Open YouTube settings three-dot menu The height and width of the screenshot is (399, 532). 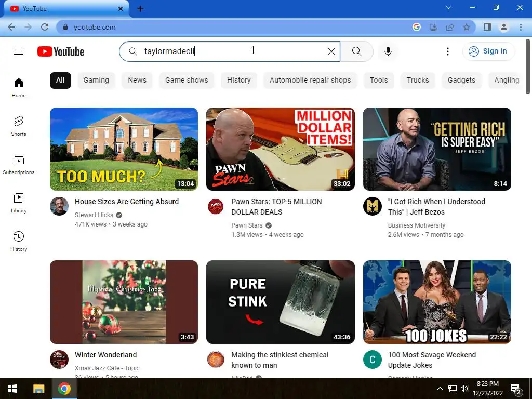447,51
